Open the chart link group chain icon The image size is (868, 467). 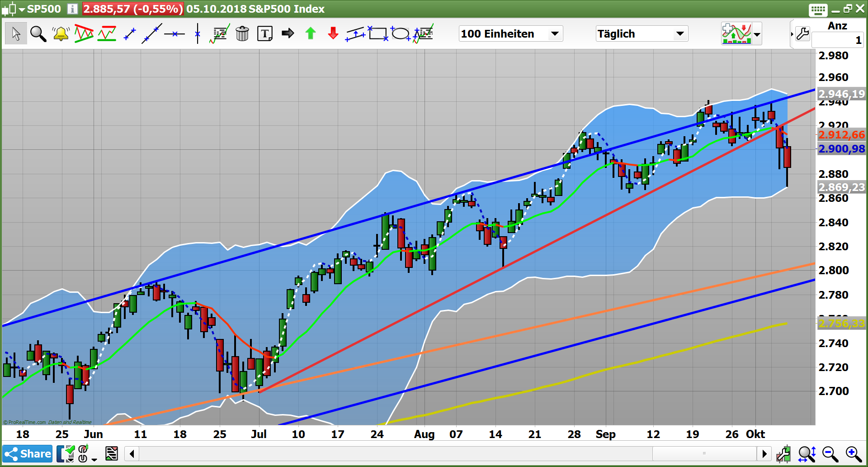click(83, 453)
